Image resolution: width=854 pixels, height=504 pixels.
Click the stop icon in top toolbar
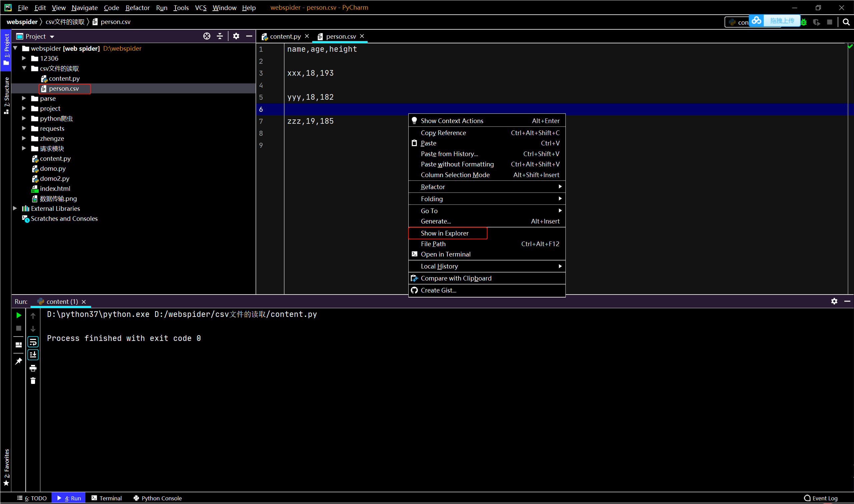(x=830, y=22)
